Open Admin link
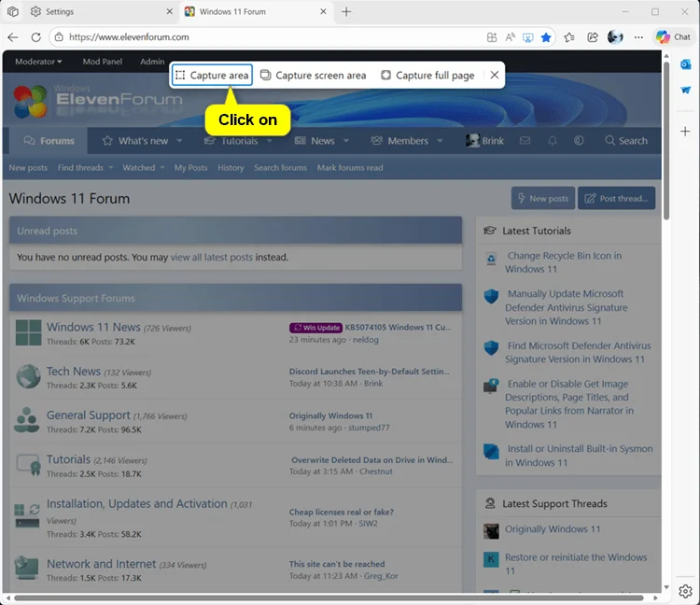 click(152, 62)
